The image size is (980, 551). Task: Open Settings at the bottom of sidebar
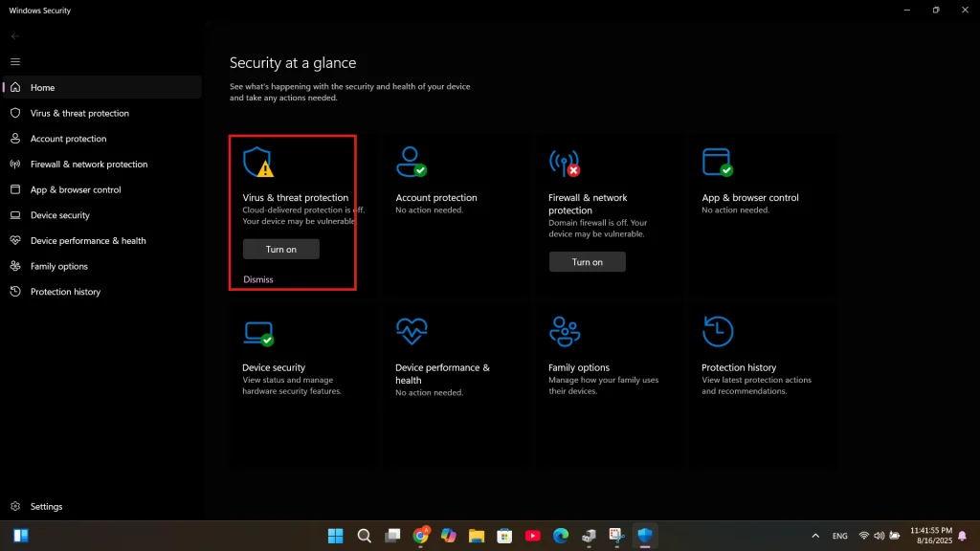(46, 506)
